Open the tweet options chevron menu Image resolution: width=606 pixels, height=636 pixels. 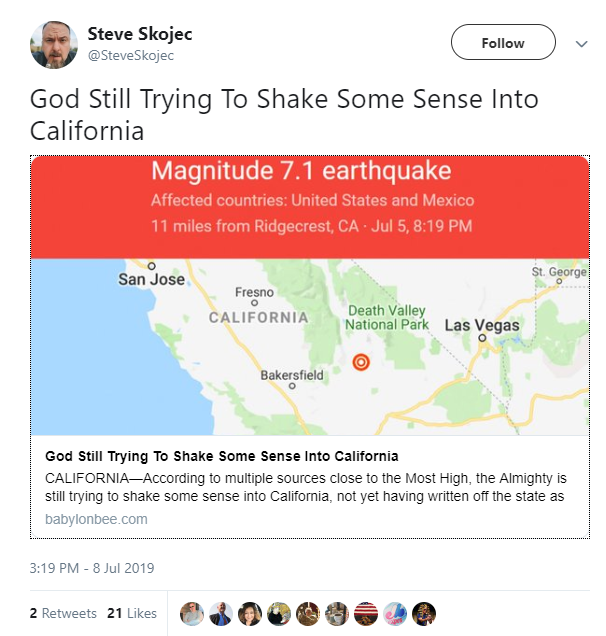coord(581,44)
